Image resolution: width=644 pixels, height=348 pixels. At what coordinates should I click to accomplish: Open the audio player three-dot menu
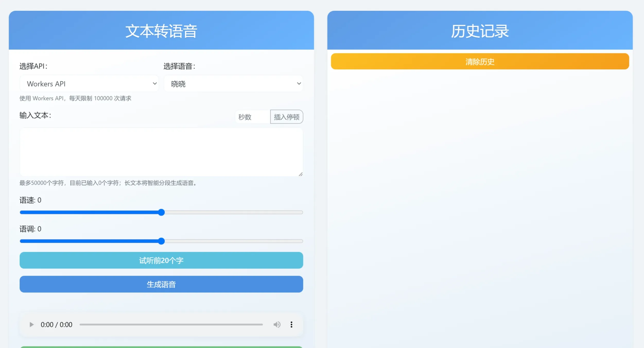[x=291, y=325]
